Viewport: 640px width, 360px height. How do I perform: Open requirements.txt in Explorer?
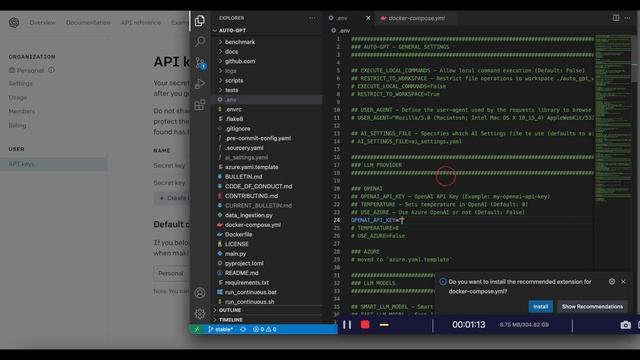point(247,282)
